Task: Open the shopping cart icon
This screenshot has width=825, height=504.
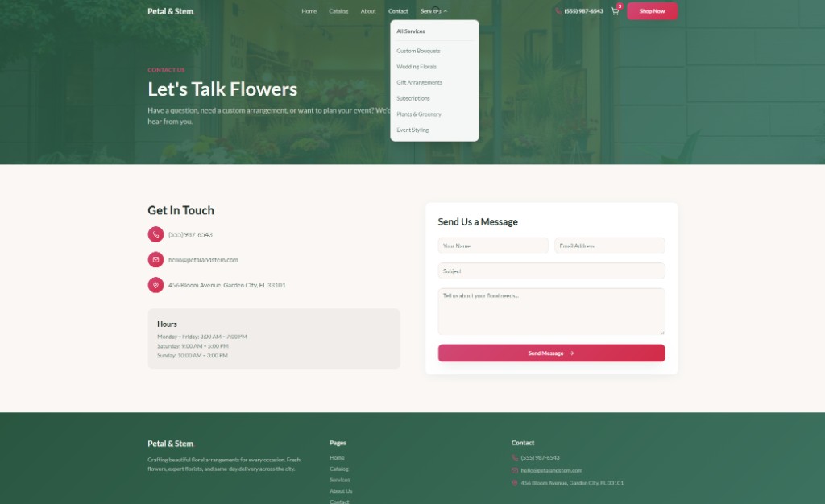Action: 615,11
